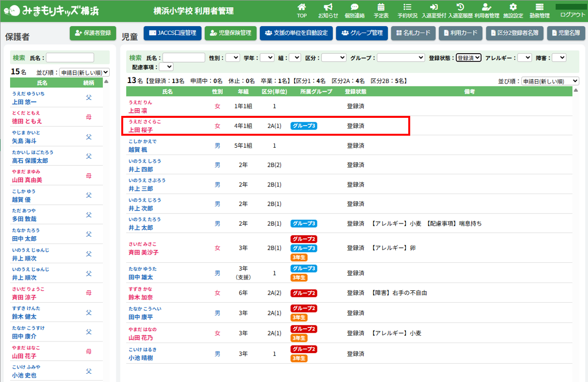Click the JACCS口座管理 button

click(x=172, y=33)
